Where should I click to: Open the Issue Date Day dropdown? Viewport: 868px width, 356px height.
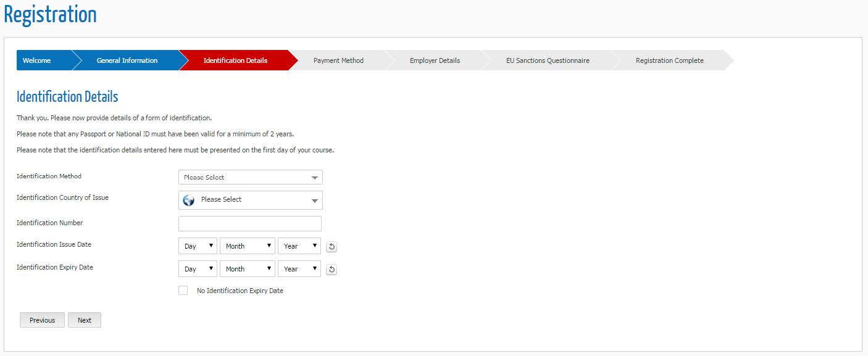tap(198, 246)
